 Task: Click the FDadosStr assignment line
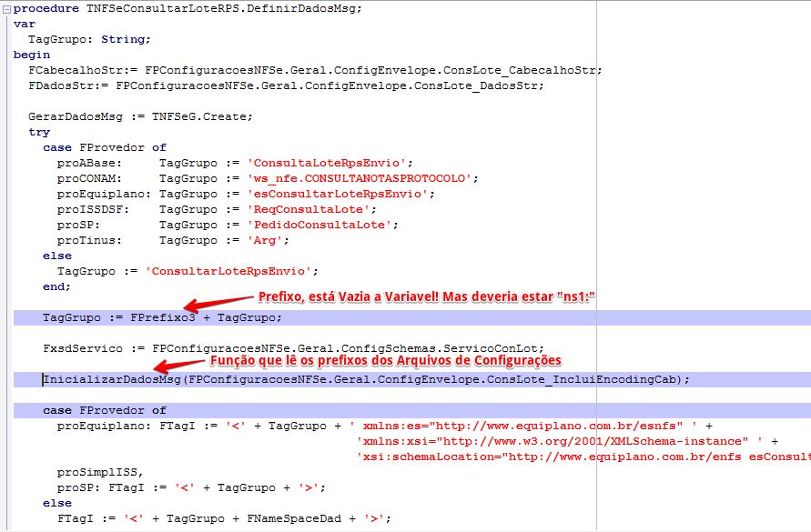[x=286, y=85]
